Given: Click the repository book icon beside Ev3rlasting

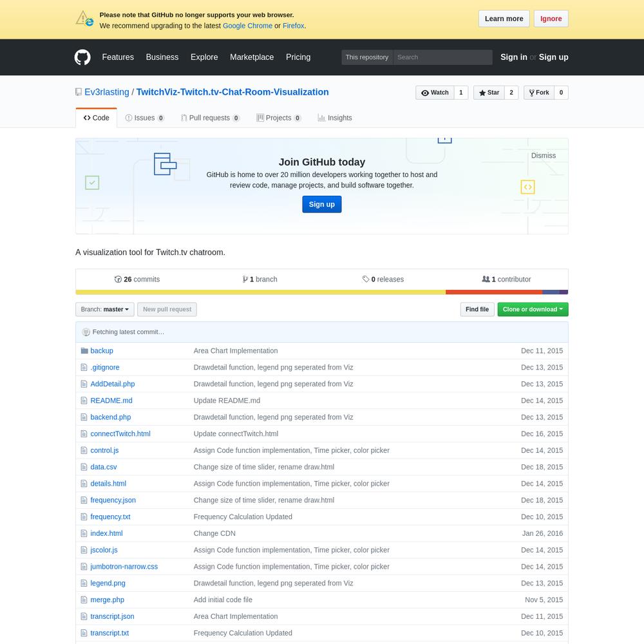Looking at the screenshot, I should (x=79, y=92).
